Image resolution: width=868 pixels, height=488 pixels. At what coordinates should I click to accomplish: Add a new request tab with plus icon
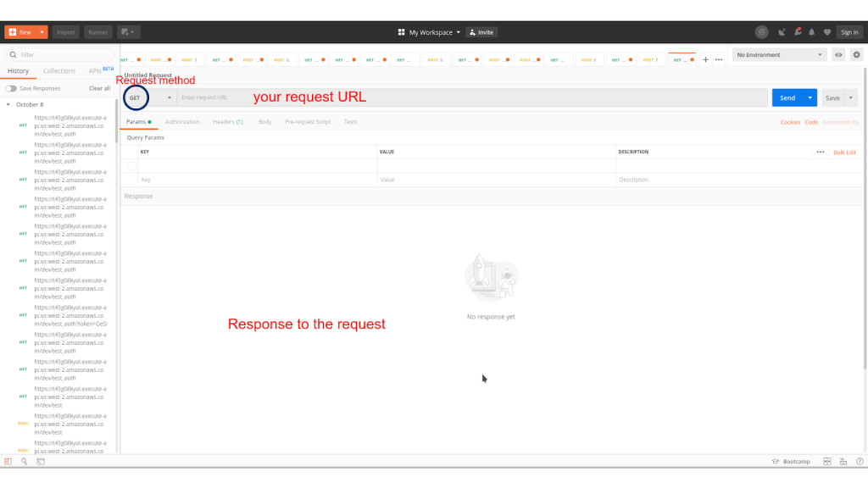(705, 60)
